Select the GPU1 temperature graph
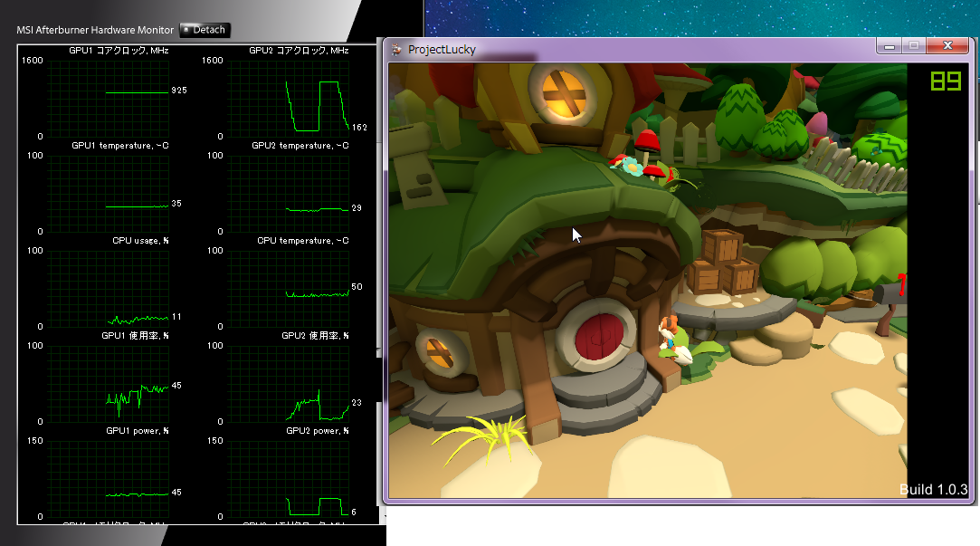Screen dimensions: 980x546 pyautogui.click(x=108, y=194)
